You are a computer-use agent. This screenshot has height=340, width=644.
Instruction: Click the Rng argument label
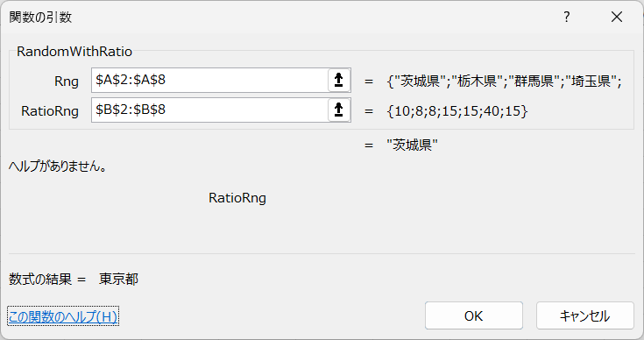[66, 81]
